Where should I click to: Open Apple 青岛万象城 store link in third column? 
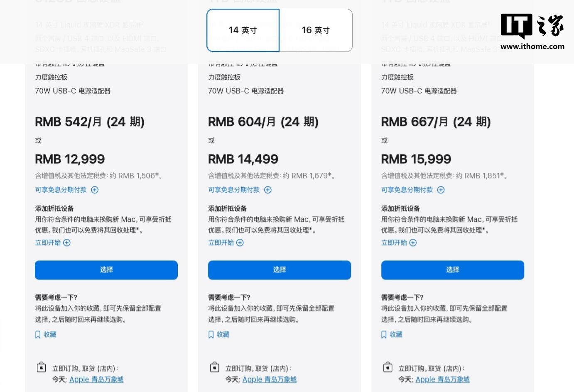(442, 380)
